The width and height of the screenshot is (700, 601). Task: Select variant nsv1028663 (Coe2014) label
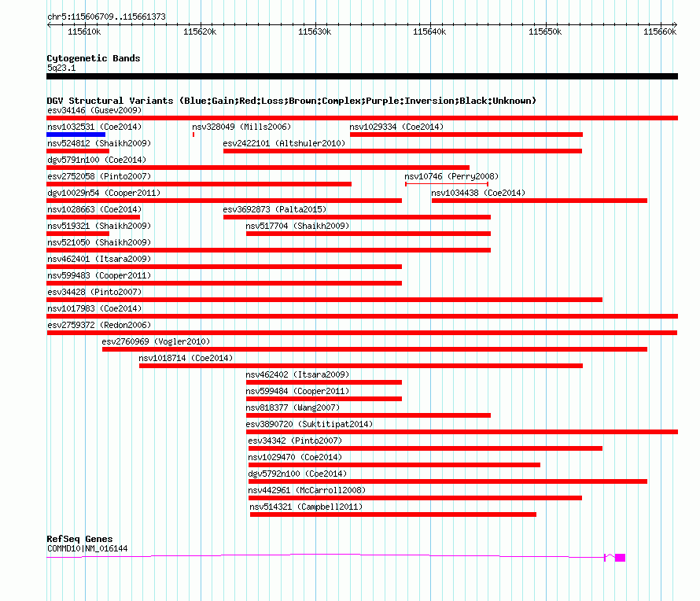pyautogui.click(x=94, y=209)
